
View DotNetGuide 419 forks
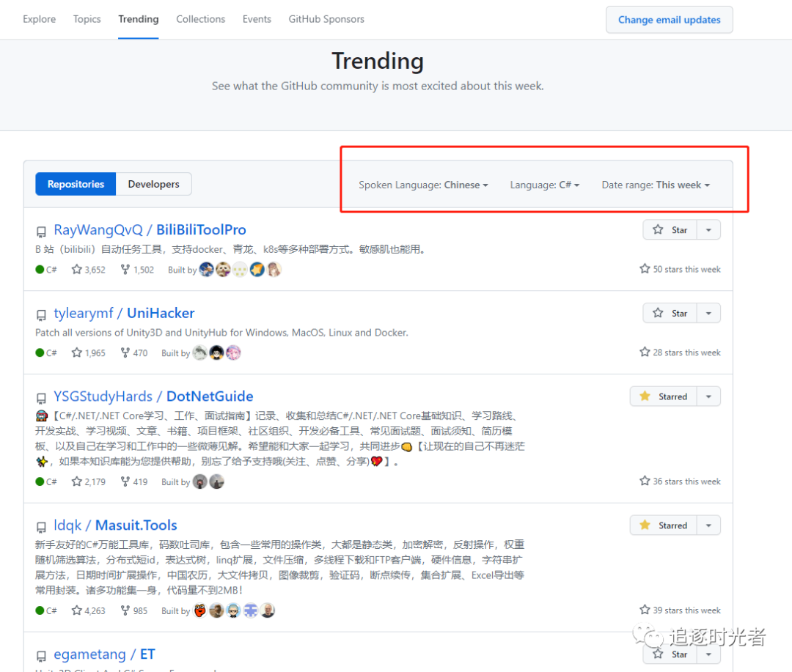pos(134,481)
